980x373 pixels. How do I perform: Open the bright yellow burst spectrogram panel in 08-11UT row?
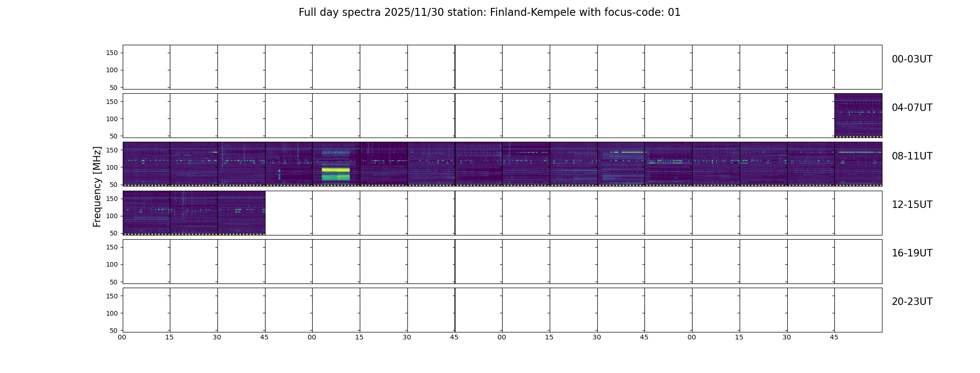336,164
